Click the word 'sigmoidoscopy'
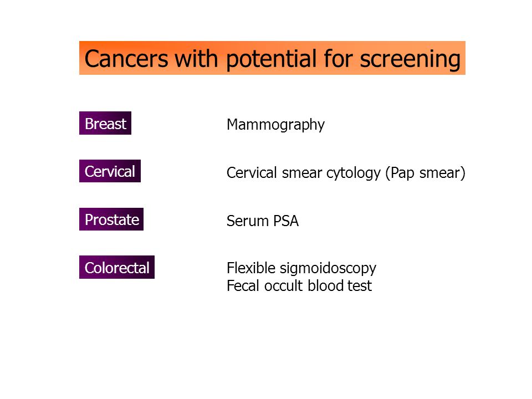 tap(328, 269)
